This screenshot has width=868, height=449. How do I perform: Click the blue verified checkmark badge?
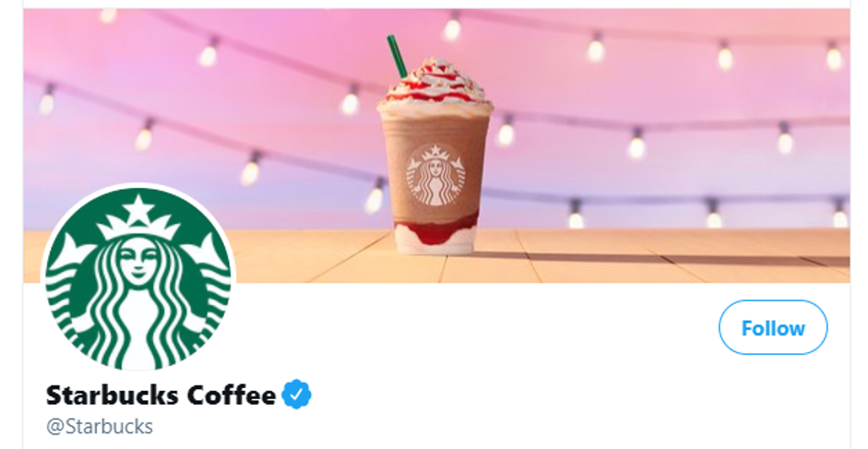point(297,395)
